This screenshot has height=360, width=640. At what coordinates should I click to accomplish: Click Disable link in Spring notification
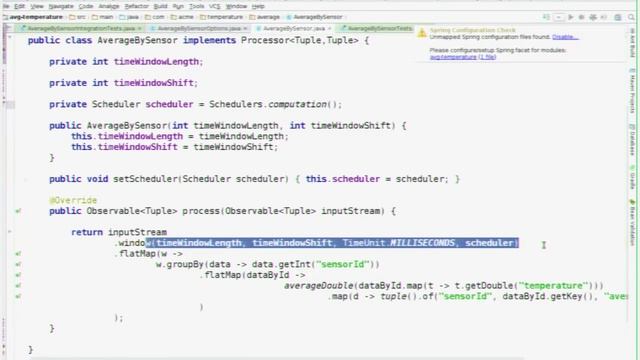coord(565,37)
